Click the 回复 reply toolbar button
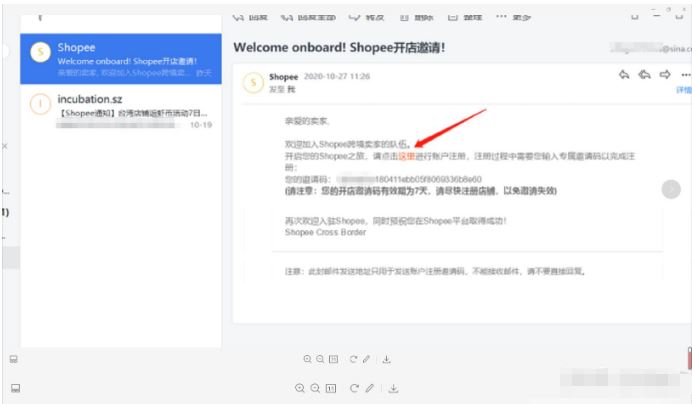This screenshot has width=692, height=404. (x=250, y=18)
